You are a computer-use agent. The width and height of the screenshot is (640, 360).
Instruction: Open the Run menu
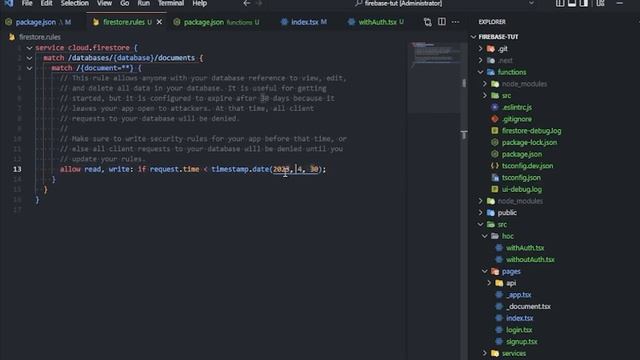(x=143, y=3)
